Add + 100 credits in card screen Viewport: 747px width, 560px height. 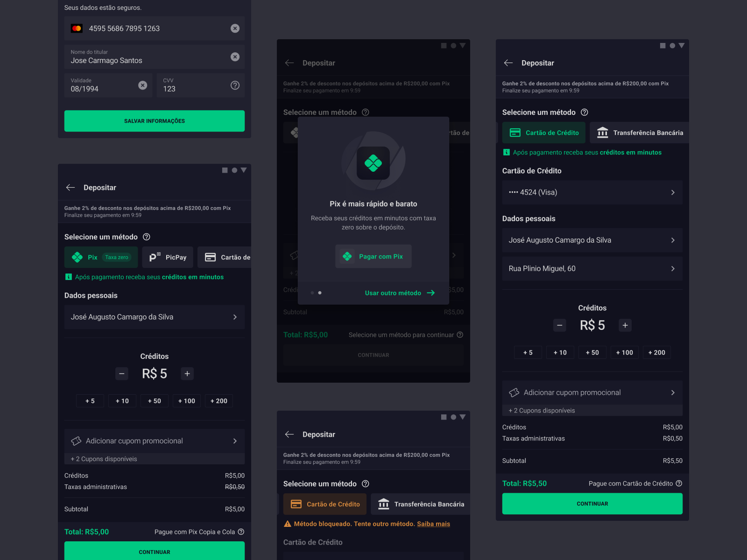(625, 352)
